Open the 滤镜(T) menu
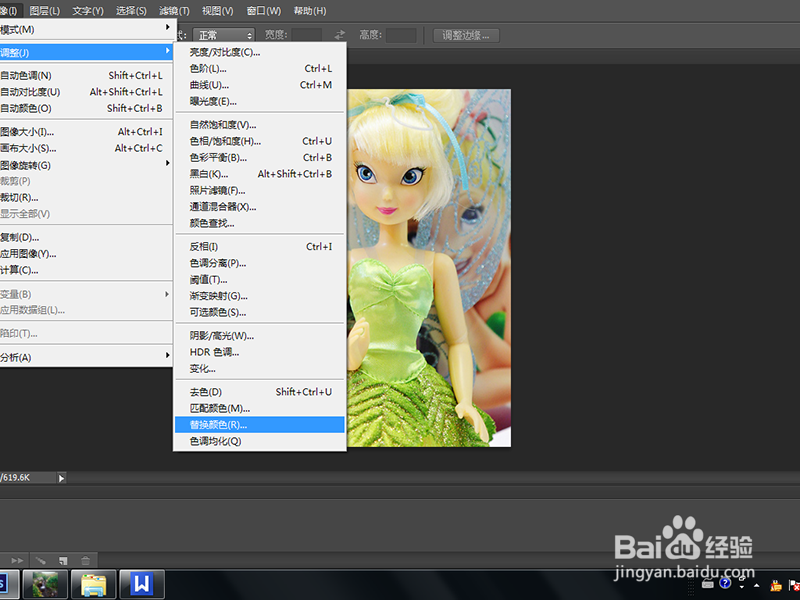Viewport: 800px width, 600px height. 174,10
